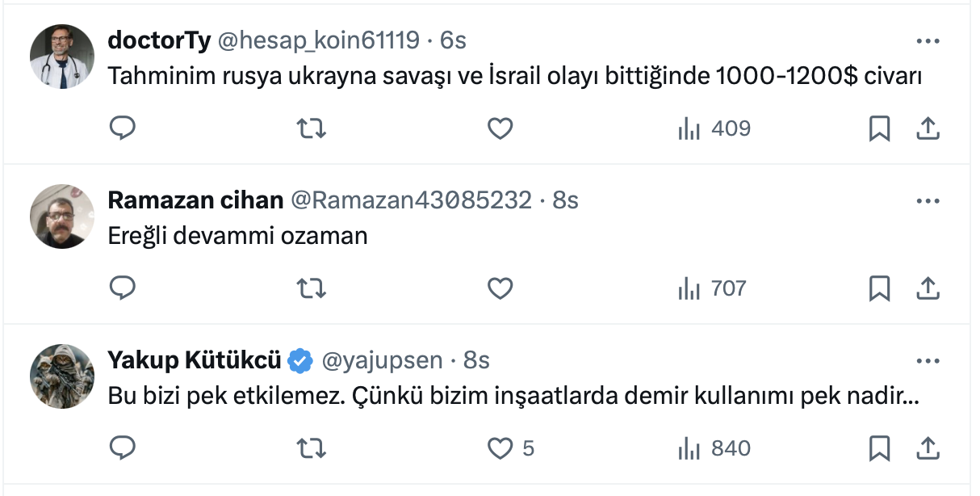The image size is (980, 496).
Task: Share Ramazan cihan's tweet
Action: click(928, 288)
